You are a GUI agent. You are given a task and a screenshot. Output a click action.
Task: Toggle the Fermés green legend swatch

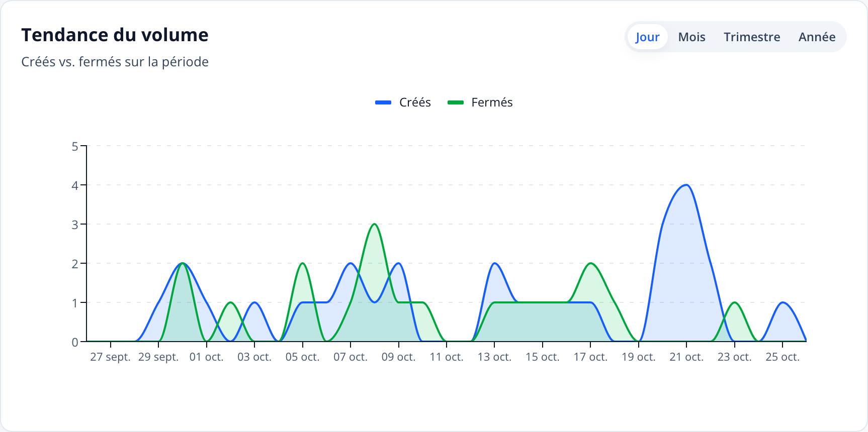[456, 102]
